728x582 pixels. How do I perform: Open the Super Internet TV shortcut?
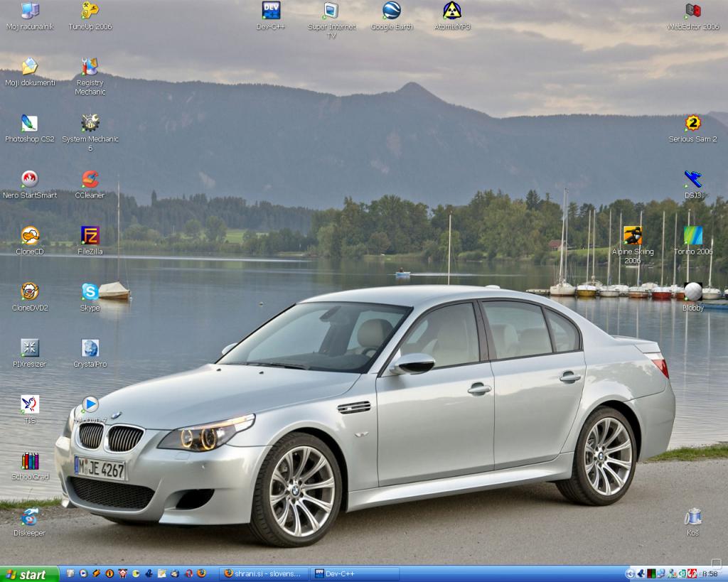(331, 21)
